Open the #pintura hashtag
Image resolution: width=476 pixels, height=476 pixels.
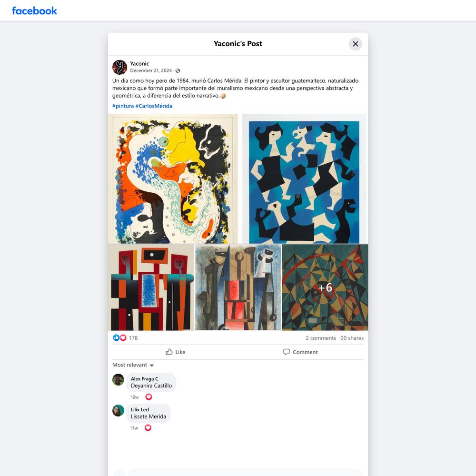[x=123, y=106]
